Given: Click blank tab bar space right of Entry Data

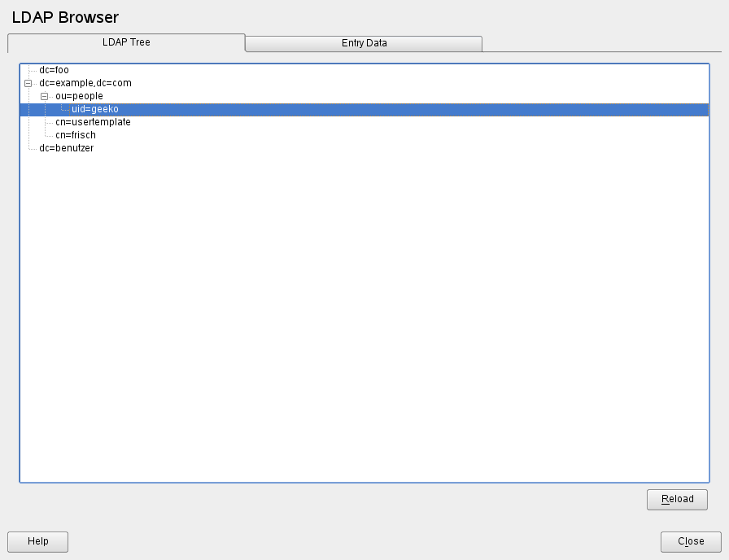Looking at the screenshot, I should coord(602,43).
